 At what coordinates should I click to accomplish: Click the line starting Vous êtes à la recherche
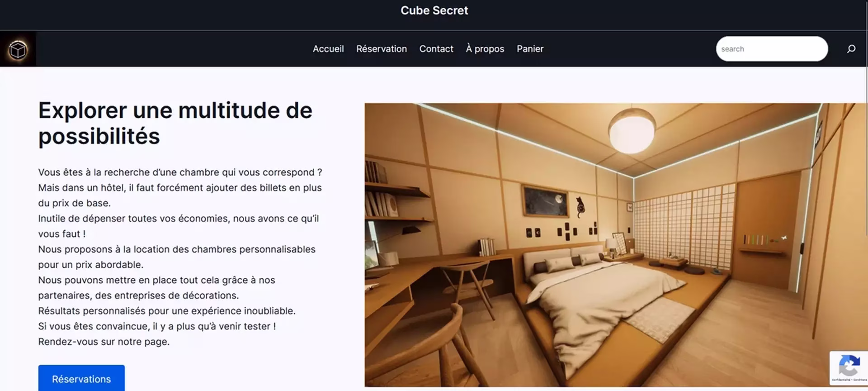coord(180,172)
